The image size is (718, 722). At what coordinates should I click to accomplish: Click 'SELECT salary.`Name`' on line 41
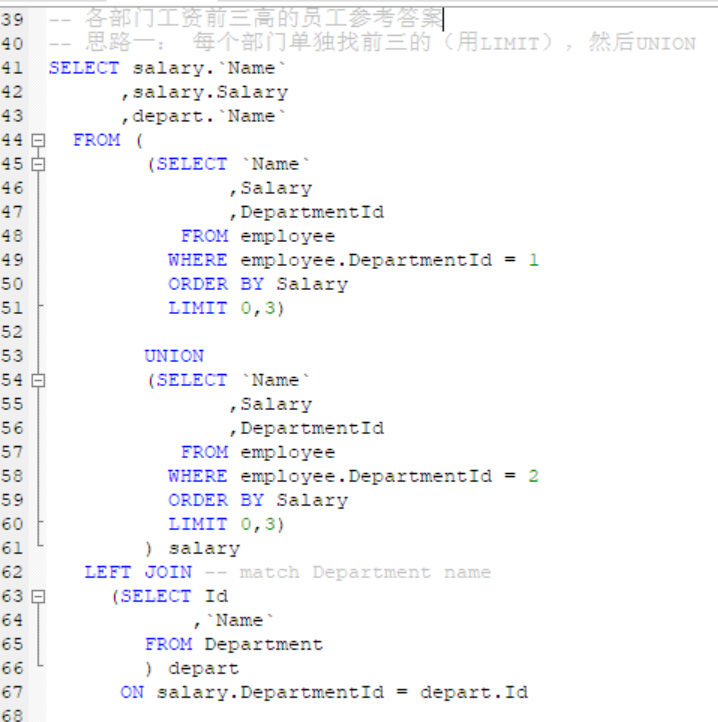[168, 68]
